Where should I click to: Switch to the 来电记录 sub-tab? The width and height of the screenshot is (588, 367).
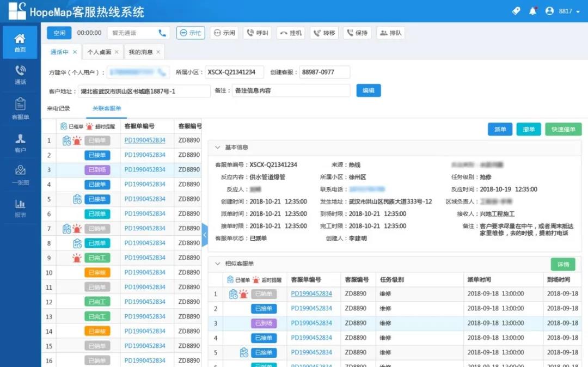click(x=58, y=108)
